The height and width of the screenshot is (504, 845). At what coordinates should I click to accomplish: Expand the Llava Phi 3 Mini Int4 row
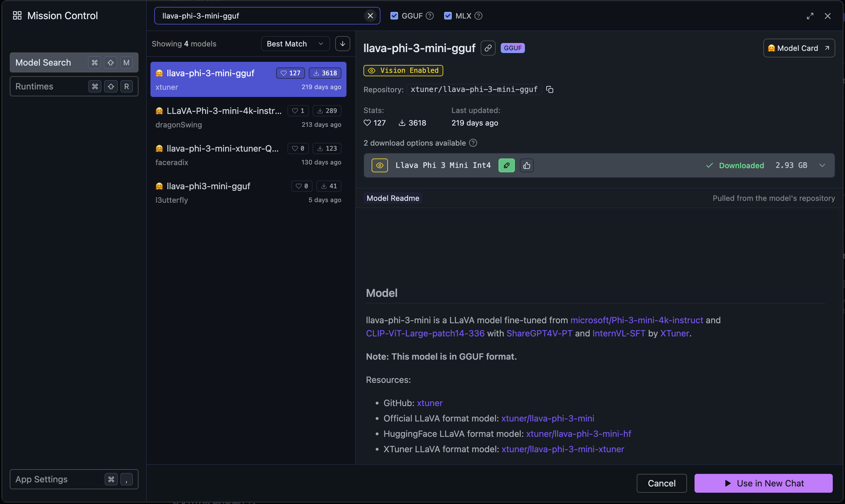(822, 165)
